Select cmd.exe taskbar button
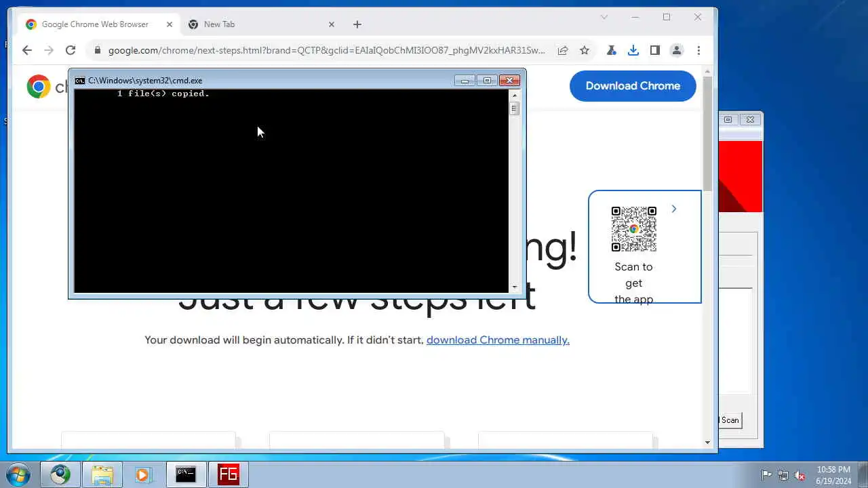This screenshot has height=488, width=868. [186, 474]
